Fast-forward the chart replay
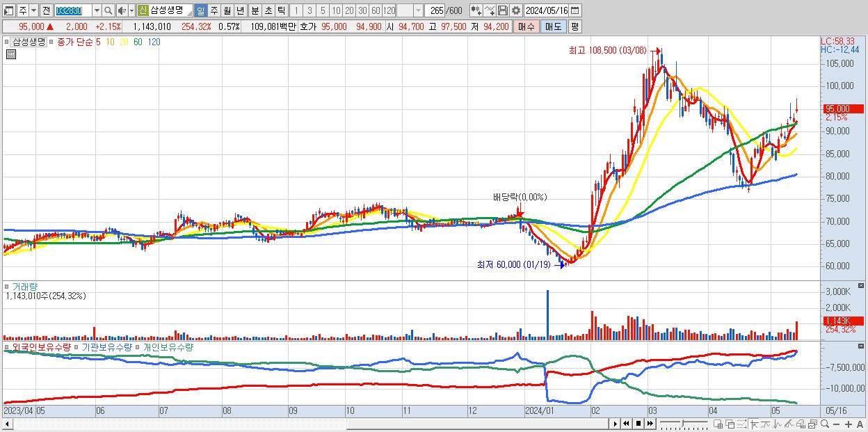 click(650, 423)
